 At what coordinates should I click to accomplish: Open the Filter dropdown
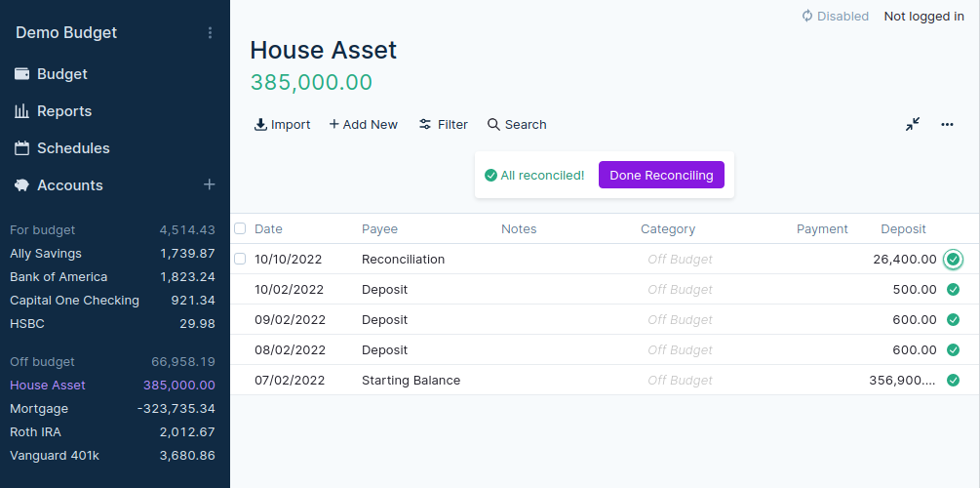pos(443,124)
